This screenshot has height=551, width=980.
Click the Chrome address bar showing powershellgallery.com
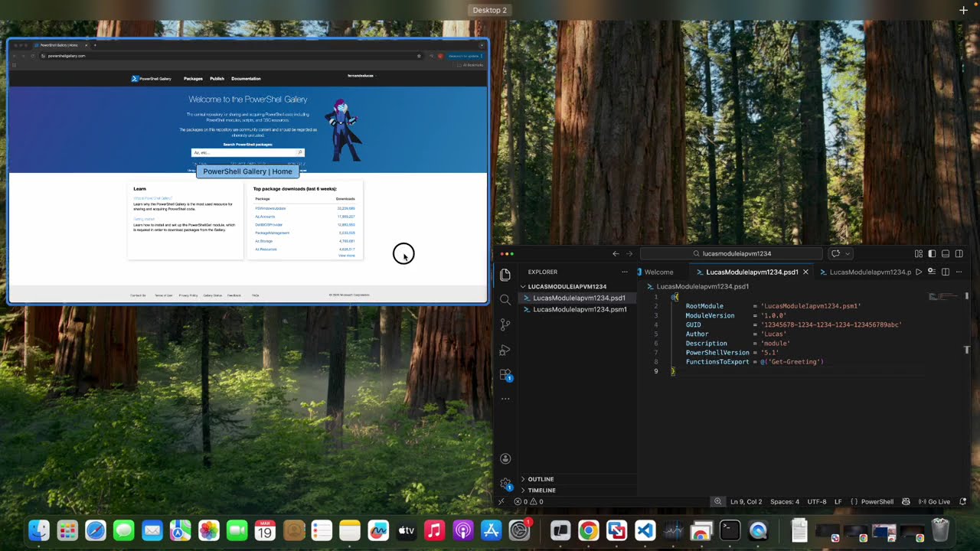coord(230,56)
